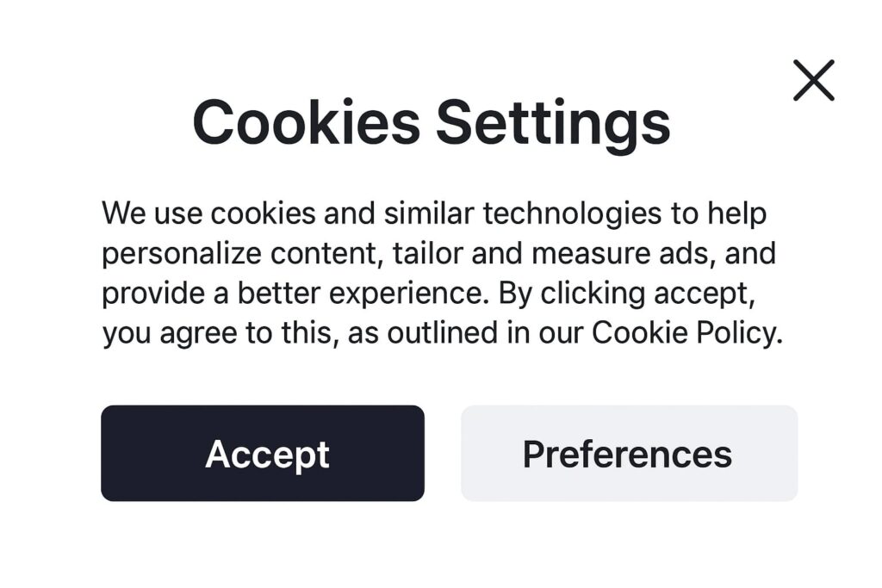This screenshot has width=882, height=588.
Task: Click the Cookies Settings heading
Action: pos(431,122)
